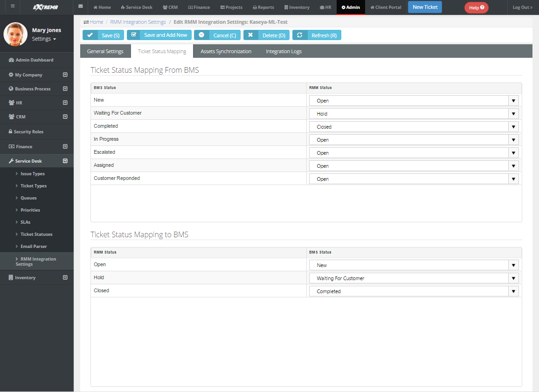Click Home breadcrumb link
Screen dimensions: 539x392
coord(97,22)
